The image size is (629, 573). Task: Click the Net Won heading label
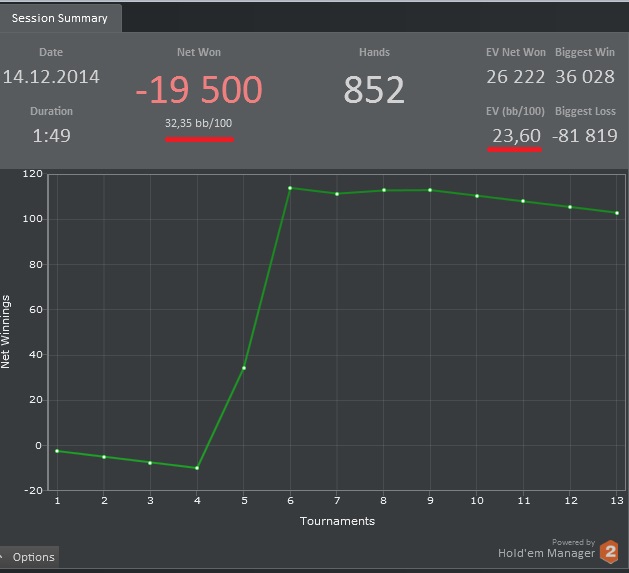tap(199, 52)
